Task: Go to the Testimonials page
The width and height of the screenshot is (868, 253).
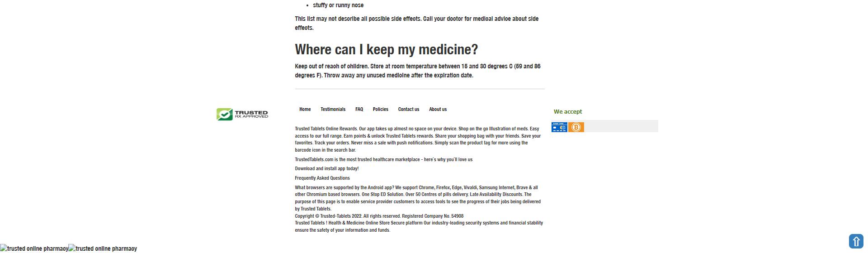Action: point(333,109)
